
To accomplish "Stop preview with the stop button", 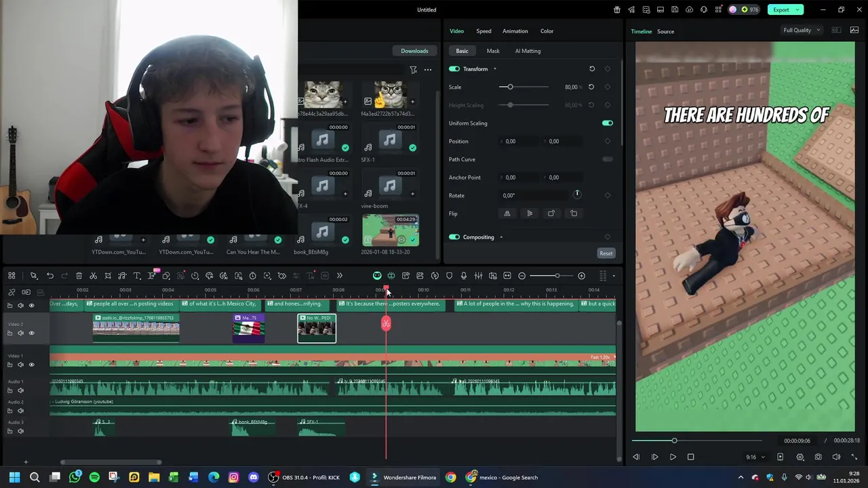I will point(690,457).
